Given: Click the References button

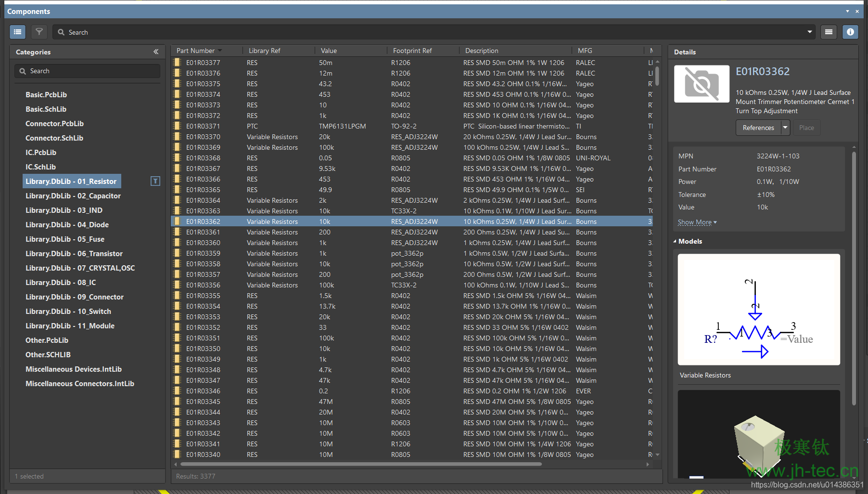Looking at the screenshot, I should 758,128.
